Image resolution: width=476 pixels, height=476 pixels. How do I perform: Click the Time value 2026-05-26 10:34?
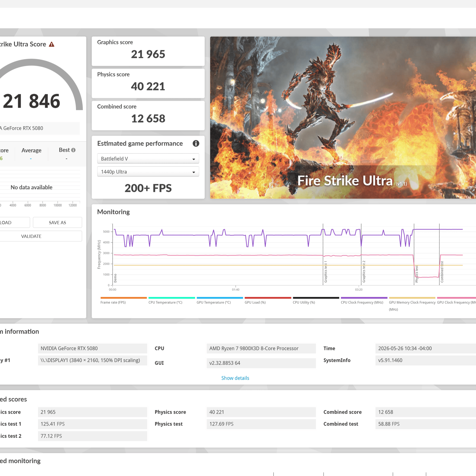click(x=426, y=348)
